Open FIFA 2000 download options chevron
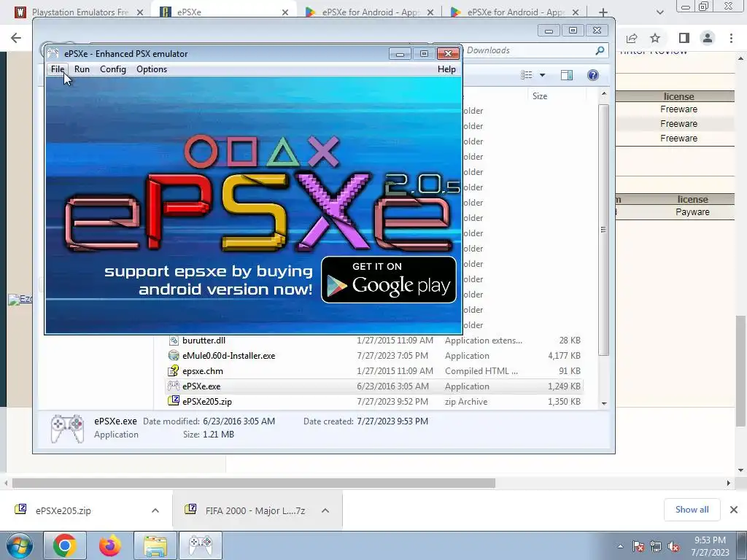The height and width of the screenshot is (560, 747). click(325, 510)
